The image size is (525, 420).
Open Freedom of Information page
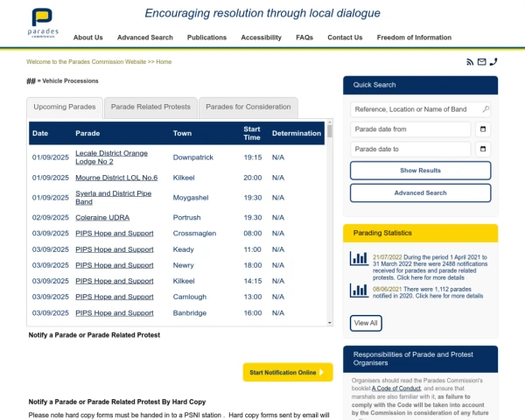point(414,38)
